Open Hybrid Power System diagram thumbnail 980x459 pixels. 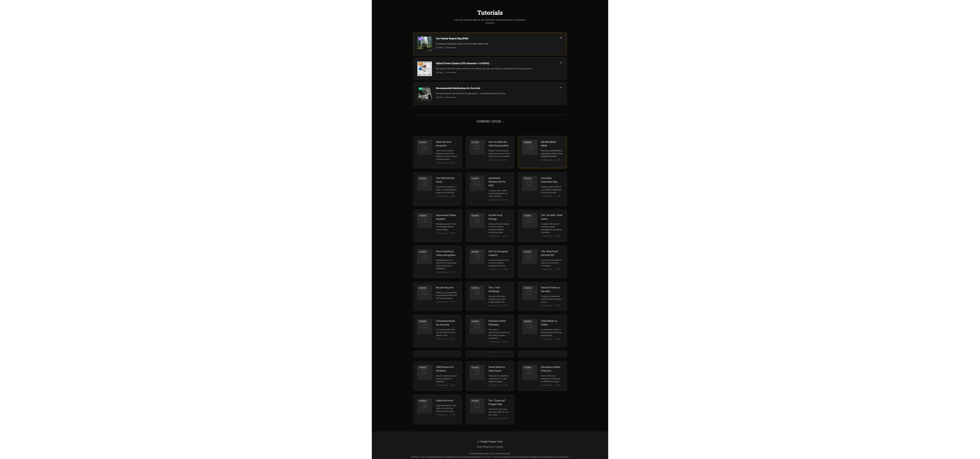click(x=424, y=69)
